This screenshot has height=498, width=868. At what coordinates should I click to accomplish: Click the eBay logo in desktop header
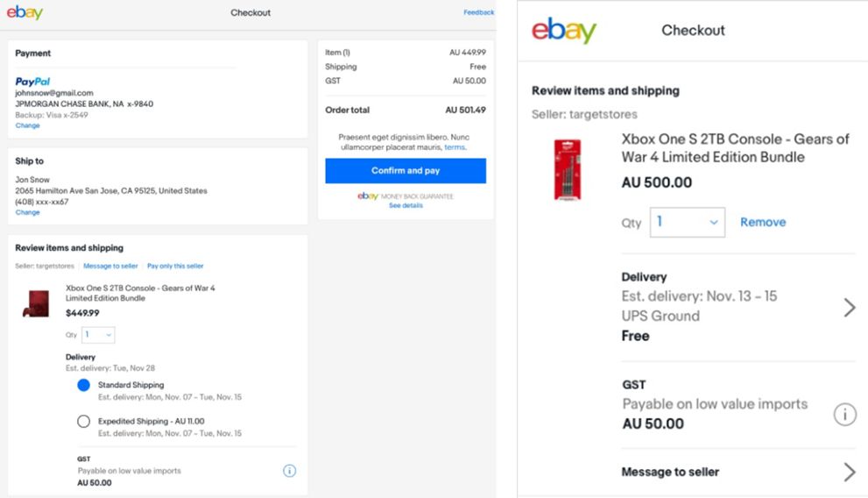click(25, 12)
